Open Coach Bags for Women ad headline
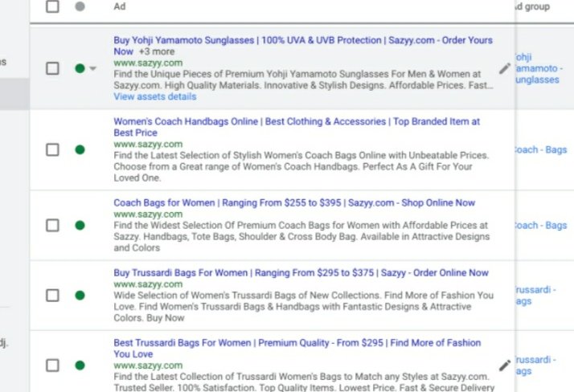The height and width of the screenshot is (392, 574). (x=294, y=202)
